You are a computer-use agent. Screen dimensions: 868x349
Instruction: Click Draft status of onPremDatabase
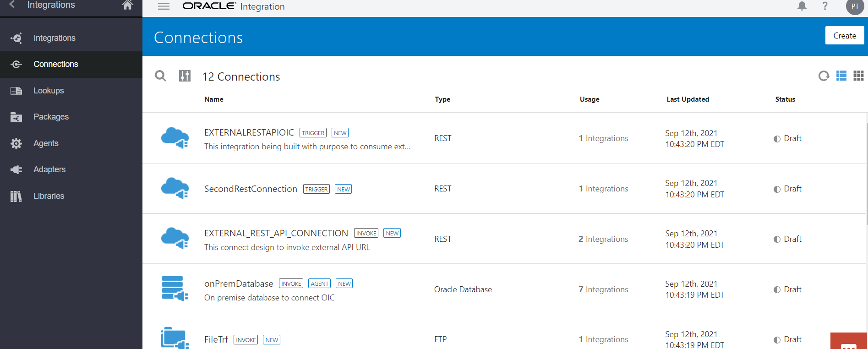coord(787,289)
